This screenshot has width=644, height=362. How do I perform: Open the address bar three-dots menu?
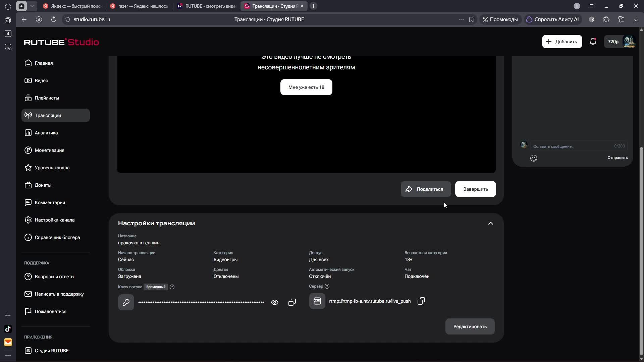[462, 19]
